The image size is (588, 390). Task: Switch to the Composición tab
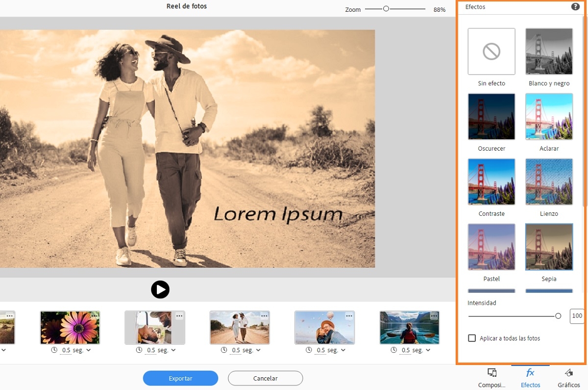[x=491, y=378]
